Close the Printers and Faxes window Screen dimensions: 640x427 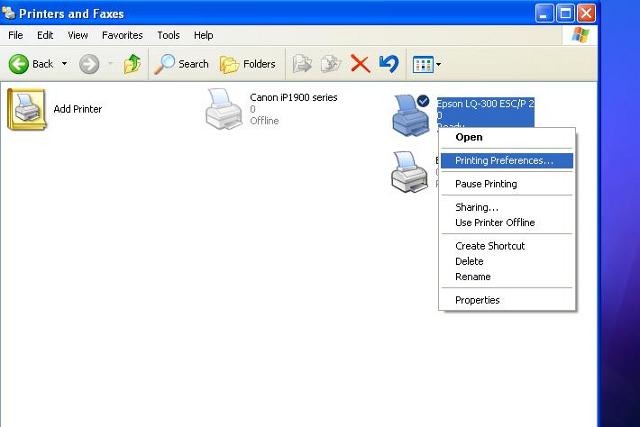tap(587, 13)
